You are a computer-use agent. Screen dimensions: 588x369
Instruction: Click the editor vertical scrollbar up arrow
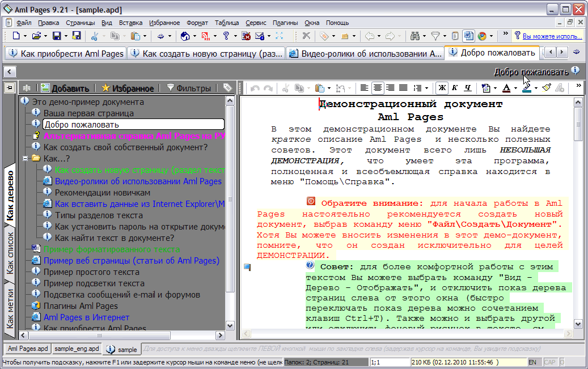click(578, 101)
